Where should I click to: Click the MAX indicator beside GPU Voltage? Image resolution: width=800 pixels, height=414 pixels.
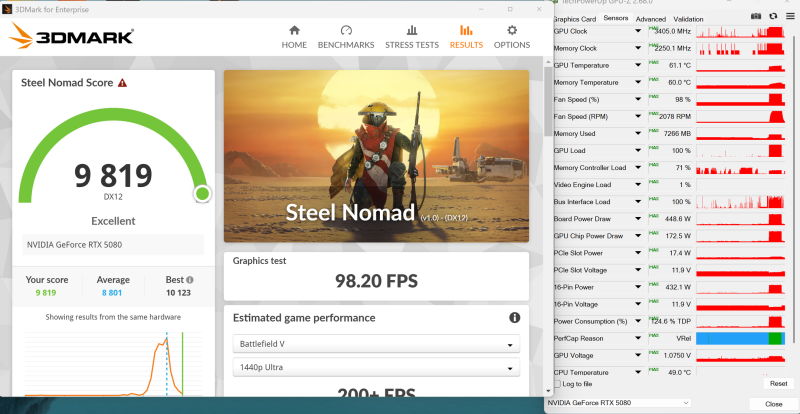[x=653, y=353]
